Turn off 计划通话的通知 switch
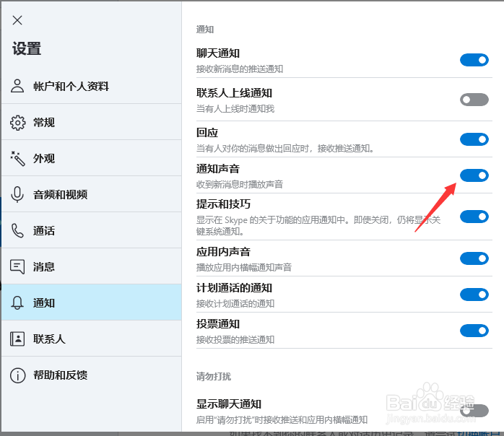The image size is (504, 436). point(474,295)
